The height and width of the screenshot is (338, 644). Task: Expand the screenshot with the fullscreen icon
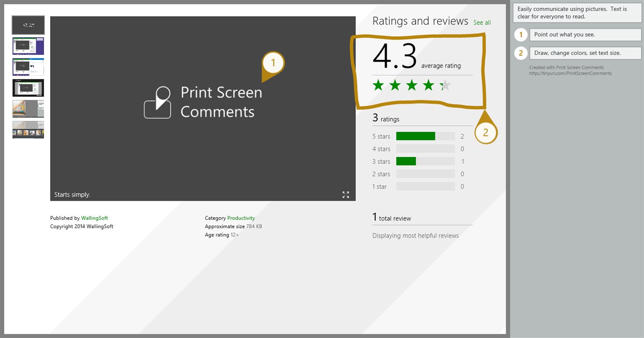click(346, 195)
